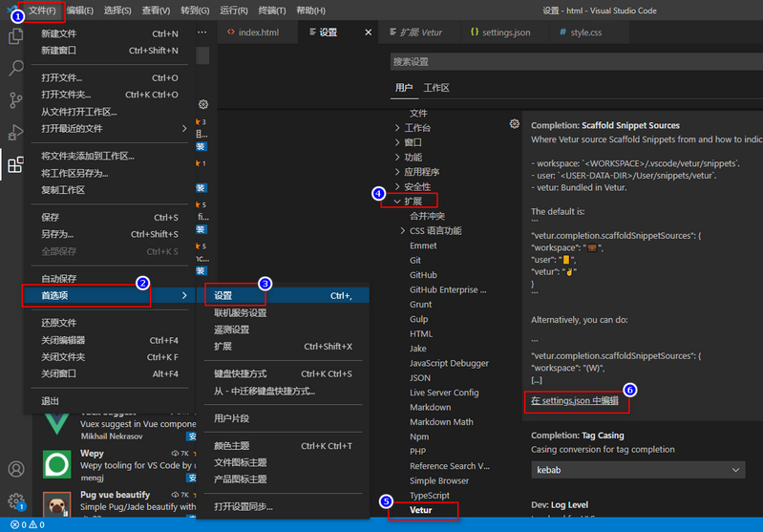Open the Manage gear icon at bottom left
The height and width of the screenshot is (532, 763).
point(16,500)
